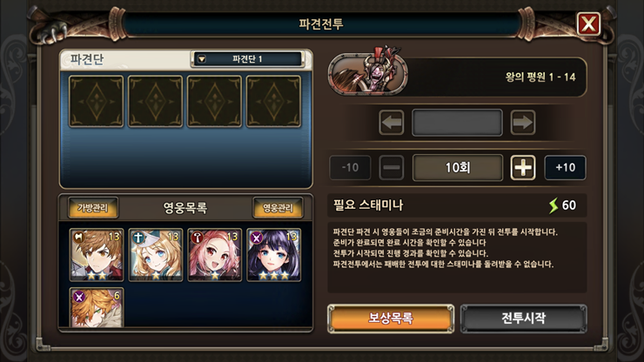Select the dark-haired three-star hero
Image resolution: width=644 pixels, height=362 pixels.
point(274,255)
